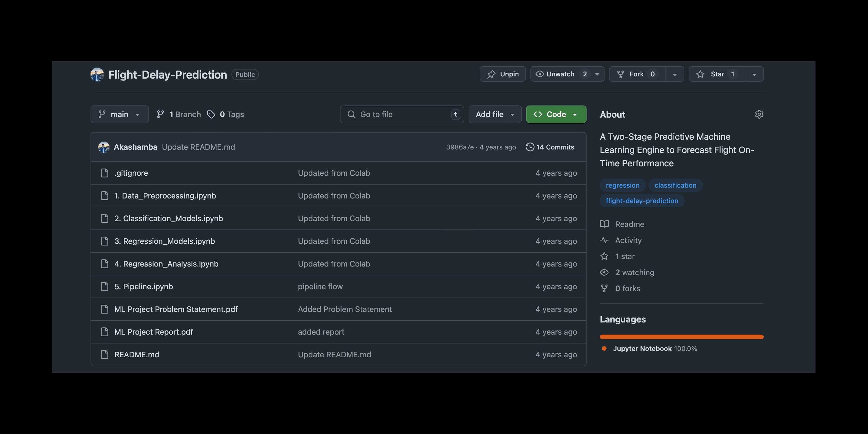The image size is (868, 434).
Task: Open the Readme sidebar link
Action: pos(630,224)
